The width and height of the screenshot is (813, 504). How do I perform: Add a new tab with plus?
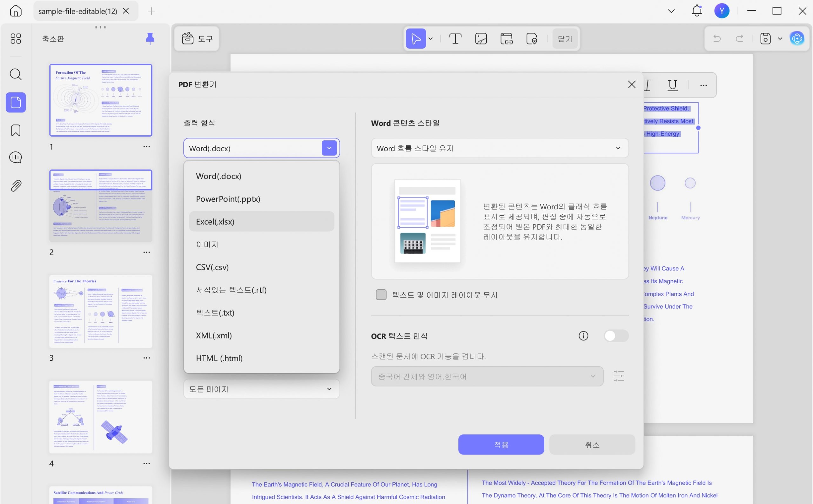[x=151, y=11]
